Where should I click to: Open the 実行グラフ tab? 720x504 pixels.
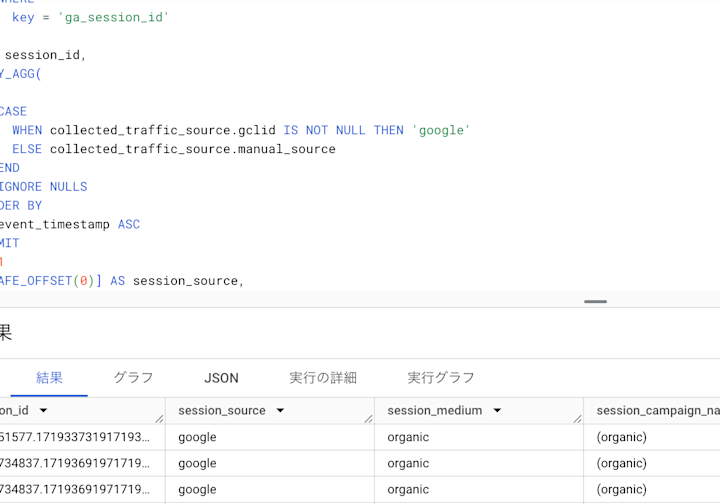(441, 378)
